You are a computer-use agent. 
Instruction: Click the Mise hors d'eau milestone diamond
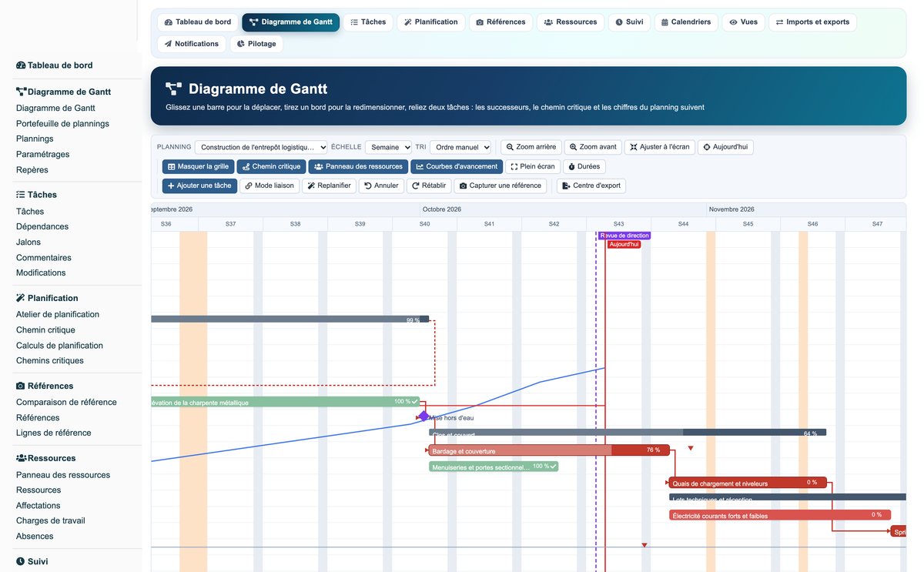click(x=423, y=416)
